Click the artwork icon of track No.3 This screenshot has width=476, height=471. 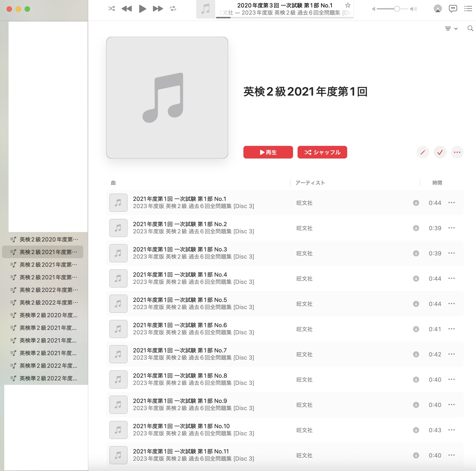(x=118, y=253)
